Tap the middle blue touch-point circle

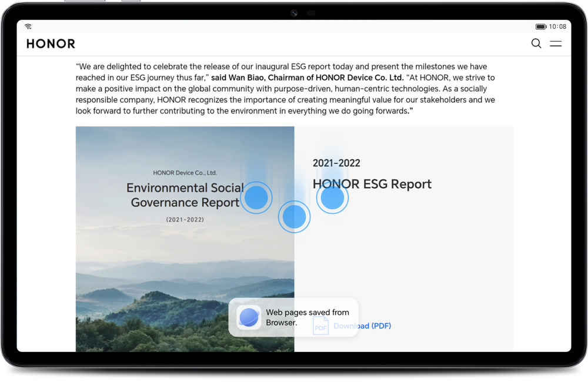tap(294, 217)
